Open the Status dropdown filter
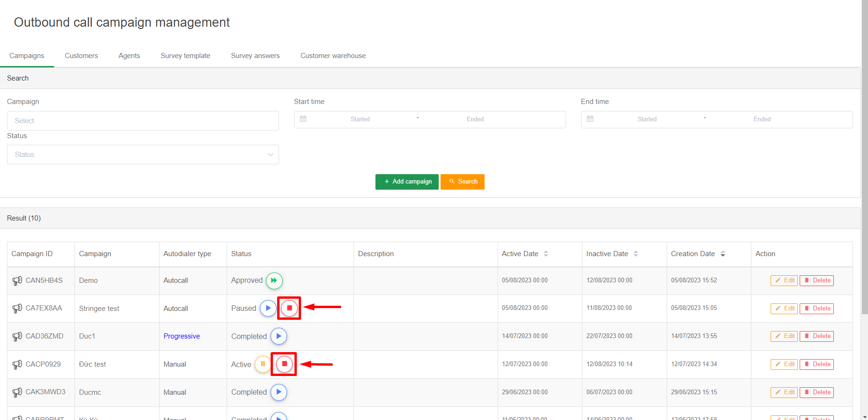Screen dimensions: 868x420 [x=143, y=155]
